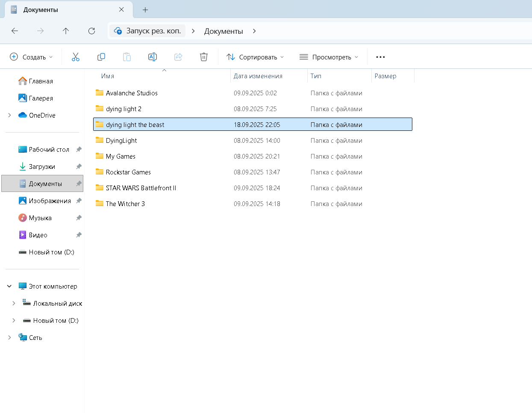Click the Copy icon in toolbar
This screenshot has height=413, width=532.
[101, 57]
